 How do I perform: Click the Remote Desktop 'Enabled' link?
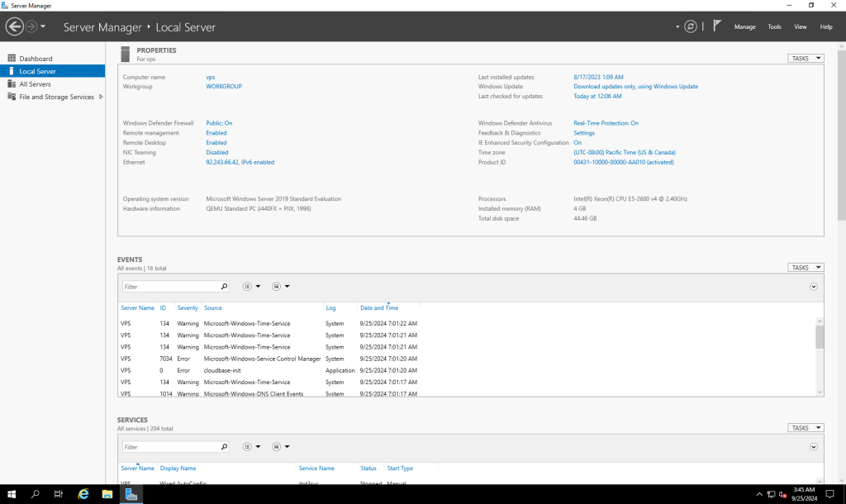(x=216, y=143)
